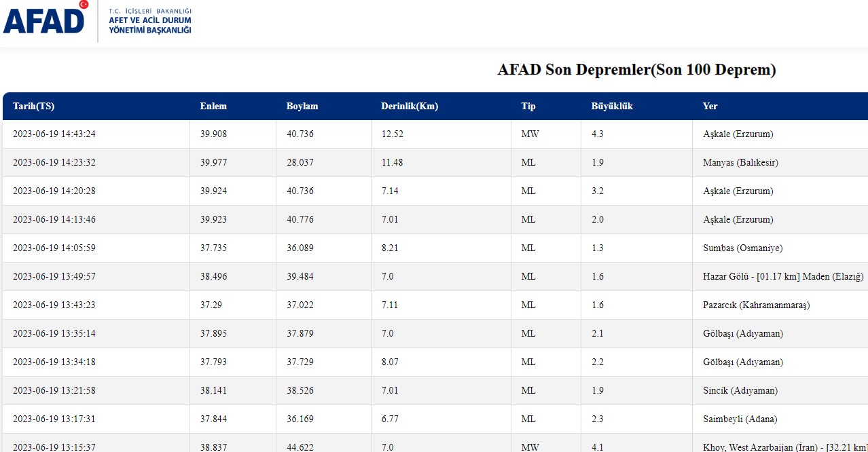
Task: Select the Saimbeyli (Adana) location cell
Action: click(740, 419)
